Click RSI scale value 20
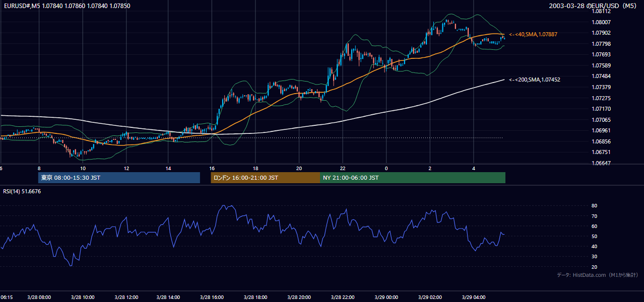644x302 pixels. point(594,267)
